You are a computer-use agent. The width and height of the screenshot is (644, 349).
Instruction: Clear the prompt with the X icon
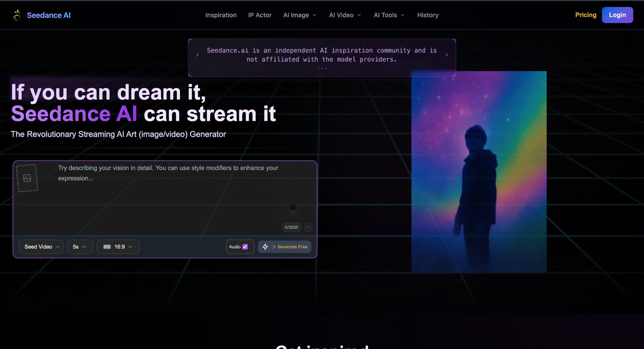click(x=308, y=227)
